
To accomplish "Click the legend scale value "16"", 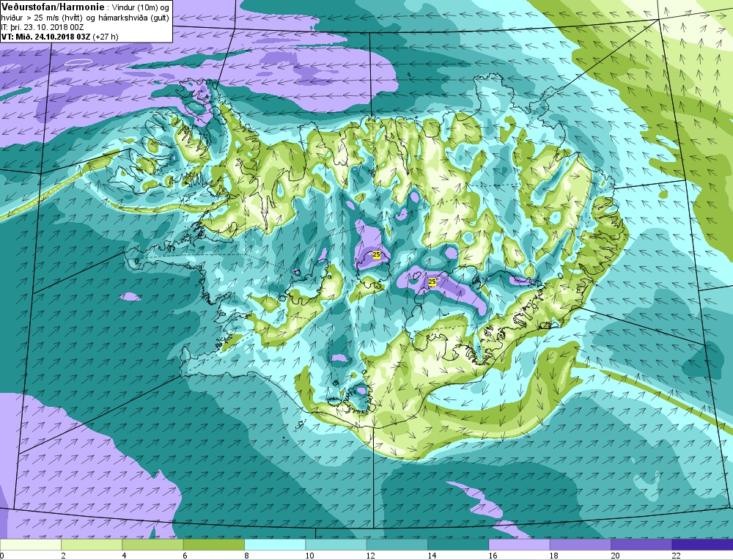I will click(x=493, y=556).
